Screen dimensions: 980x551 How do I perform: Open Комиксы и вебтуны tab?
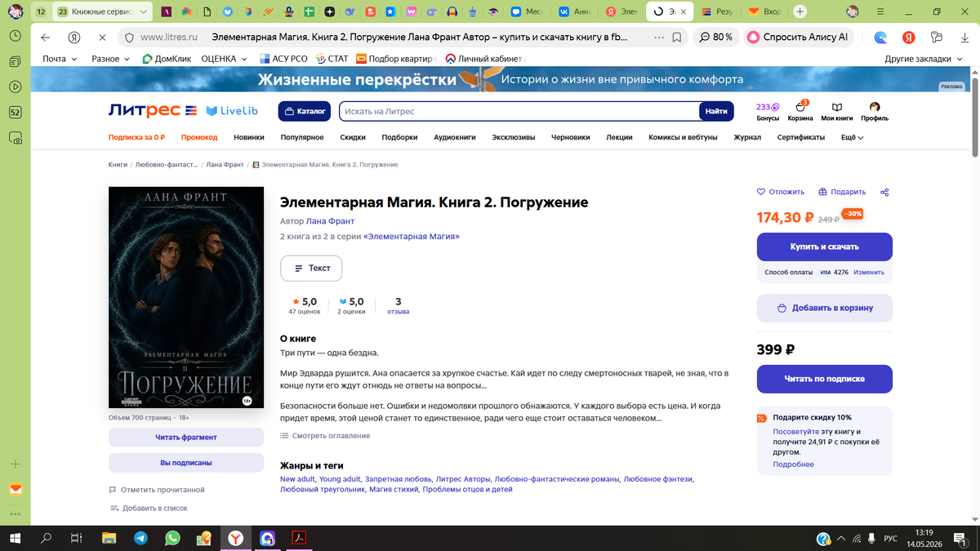click(x=683, y=138)
